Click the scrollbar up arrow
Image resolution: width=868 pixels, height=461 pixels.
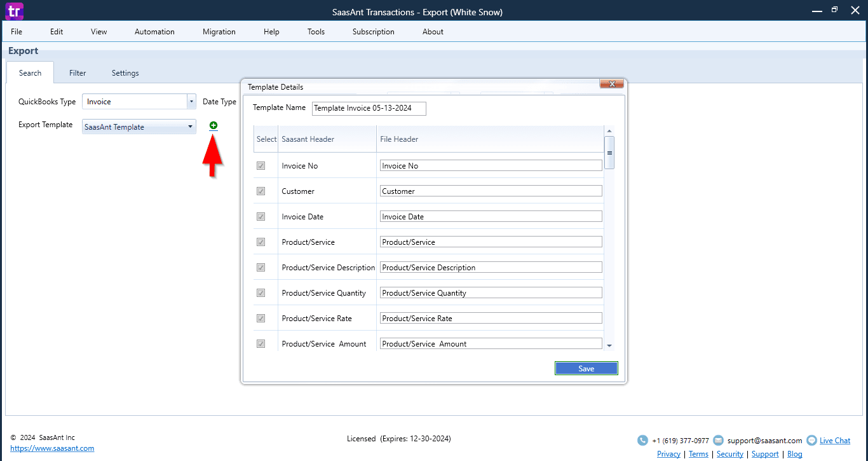[609, 130]
